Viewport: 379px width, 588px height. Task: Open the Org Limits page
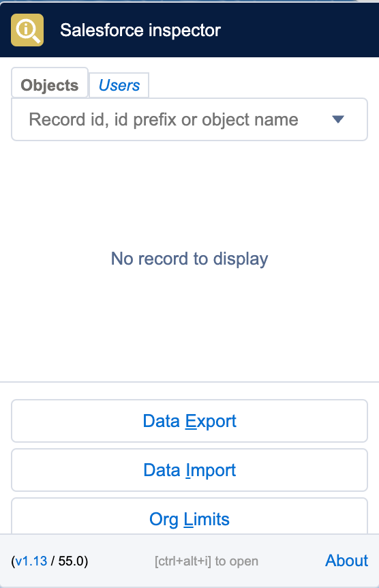(189, 518)
